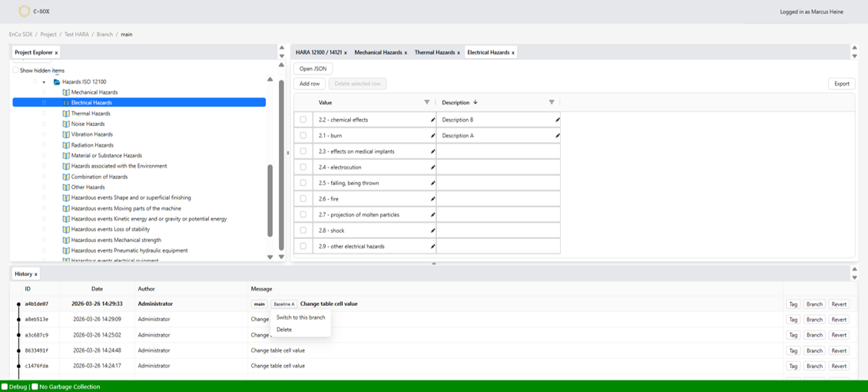The height and width of the screenshot is (392, 868).
Task: Open the filter icon in Description column header
Action: point(552,102)
